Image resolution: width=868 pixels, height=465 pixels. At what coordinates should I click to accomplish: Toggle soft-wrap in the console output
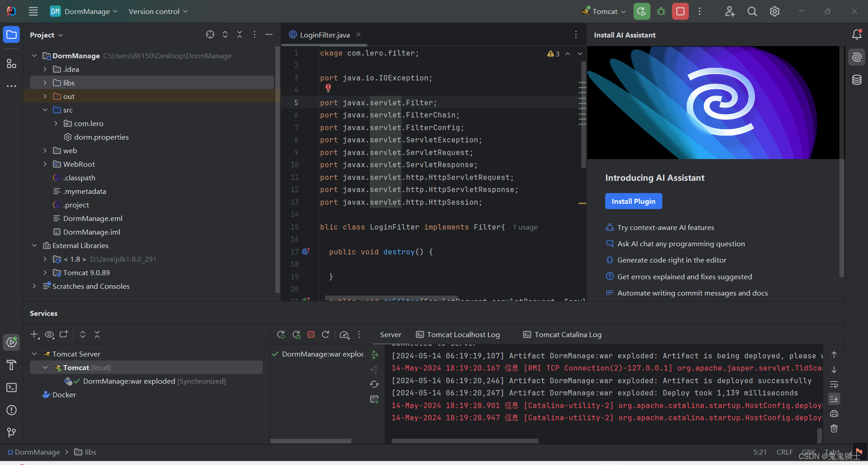coord(834,384)
